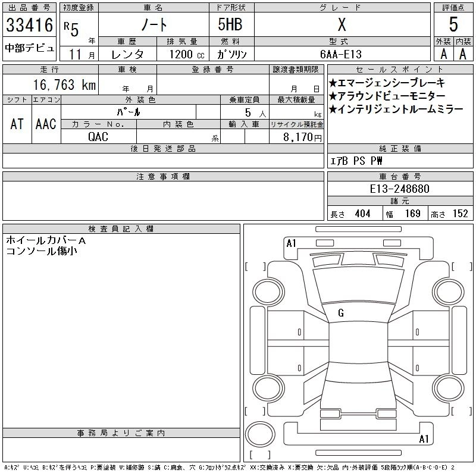476x476 pixels.
Task: Select the inspector note コンソール傷小
Action: 42,250
